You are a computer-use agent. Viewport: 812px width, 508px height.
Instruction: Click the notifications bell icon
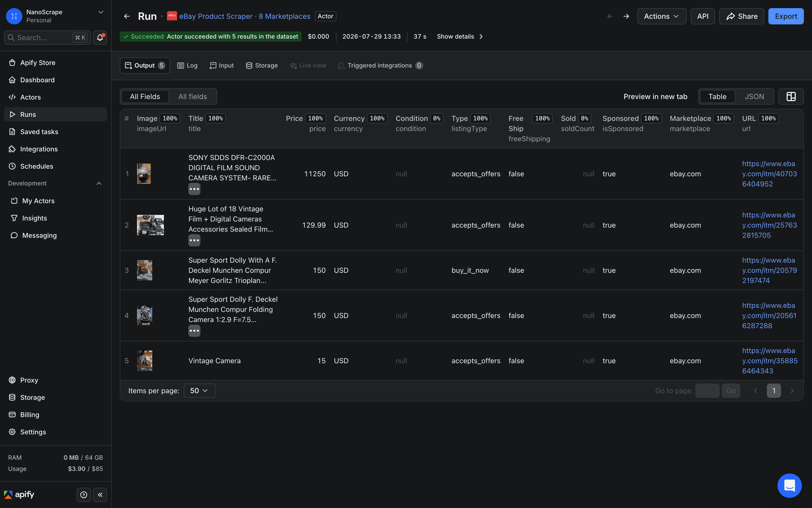[100, 38]
